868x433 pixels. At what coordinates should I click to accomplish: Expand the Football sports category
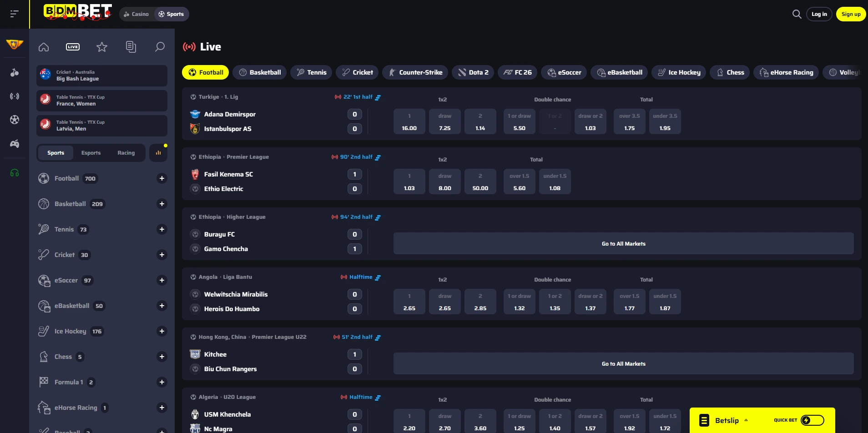[x=161, y=178]
